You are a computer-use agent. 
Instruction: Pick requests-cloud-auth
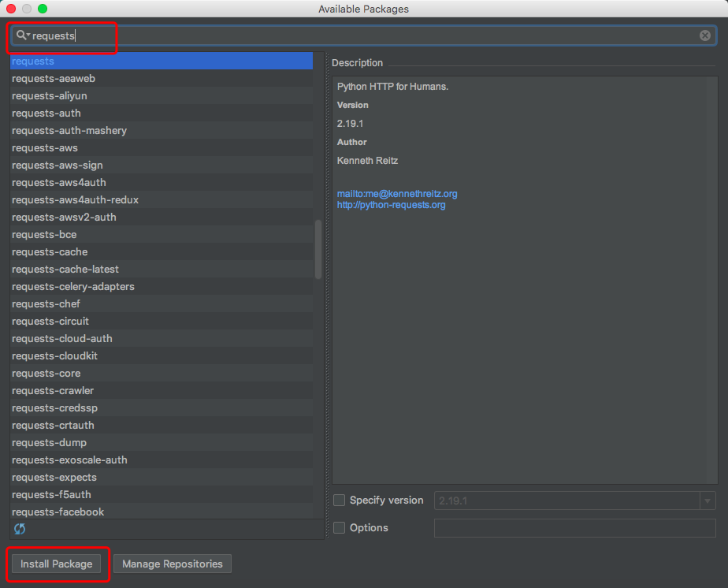161,339
